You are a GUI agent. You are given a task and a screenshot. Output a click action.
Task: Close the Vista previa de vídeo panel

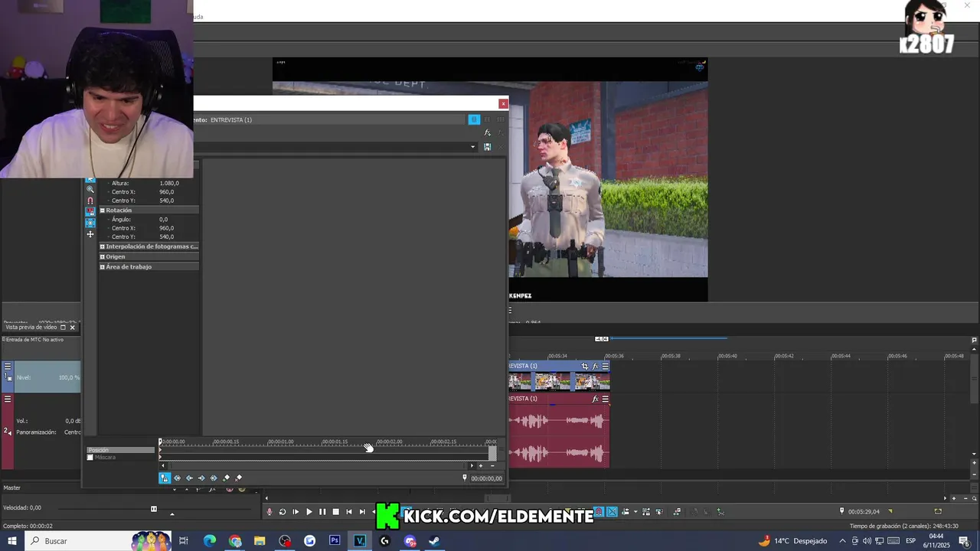click(x=73, y=328)
